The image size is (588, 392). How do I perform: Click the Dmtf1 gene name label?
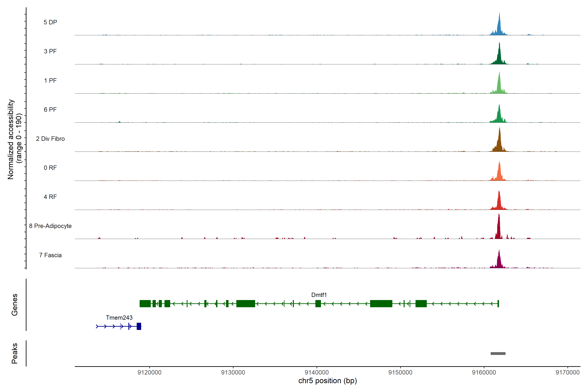(x=319, y=295)
